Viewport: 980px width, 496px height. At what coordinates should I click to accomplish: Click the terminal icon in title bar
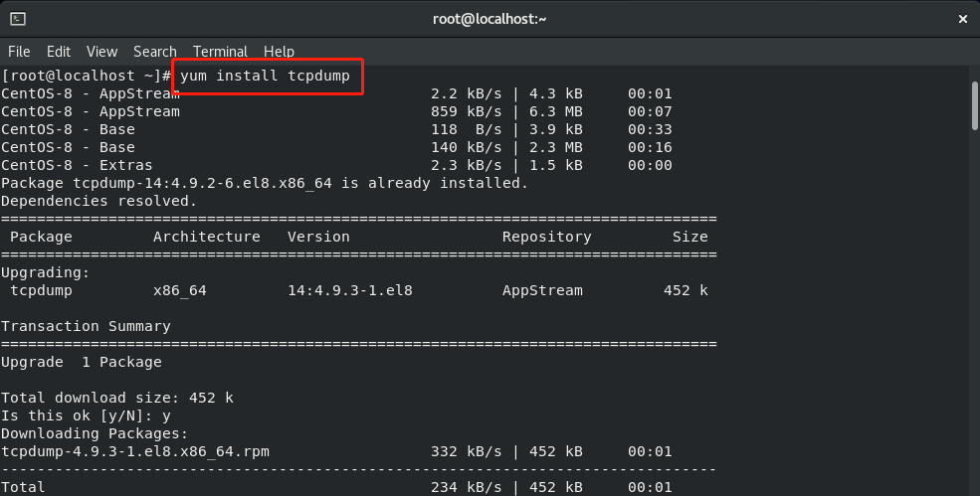[18, 19]
